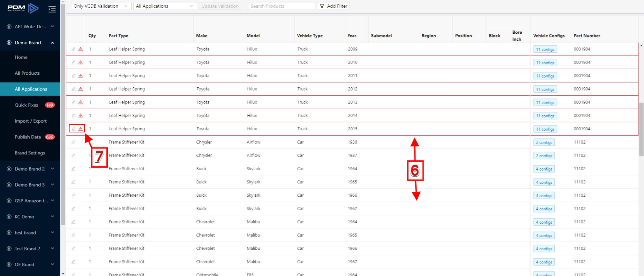Open Import / Export page
This screenshot has width=644, height=276.
(x=31, y=121)
